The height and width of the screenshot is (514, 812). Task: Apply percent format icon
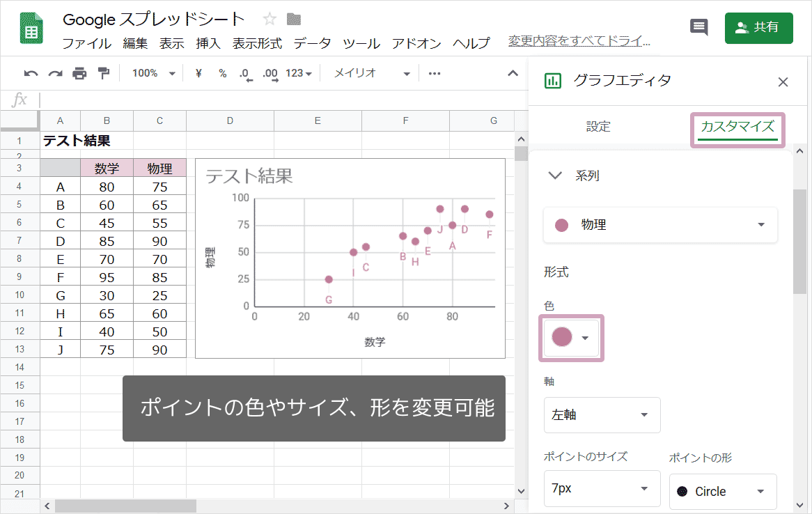tap(221, 73)
